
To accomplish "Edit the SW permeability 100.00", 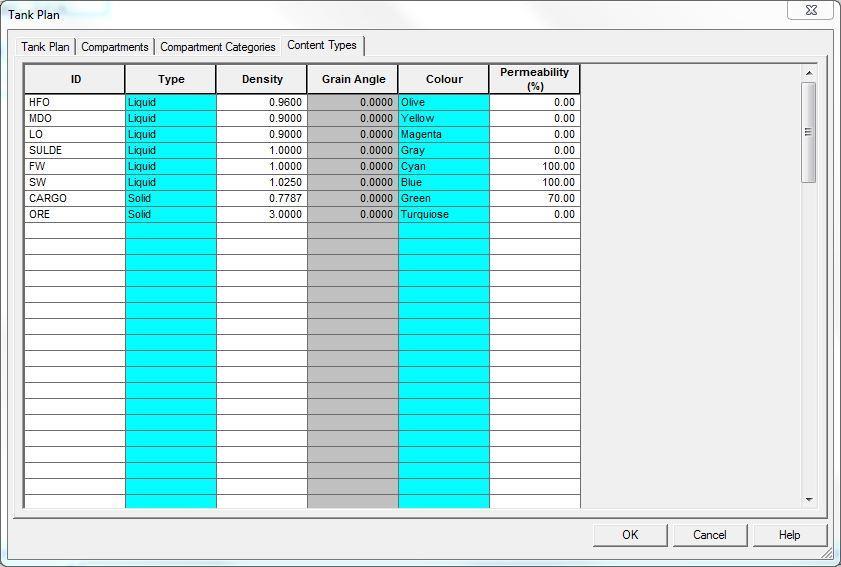I will pos(535,182).
